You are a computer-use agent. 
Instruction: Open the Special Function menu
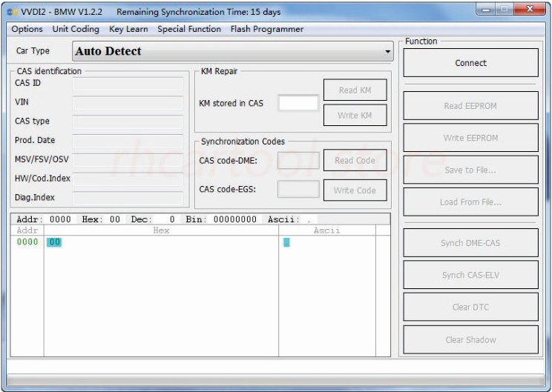click(x=189, y=29)
